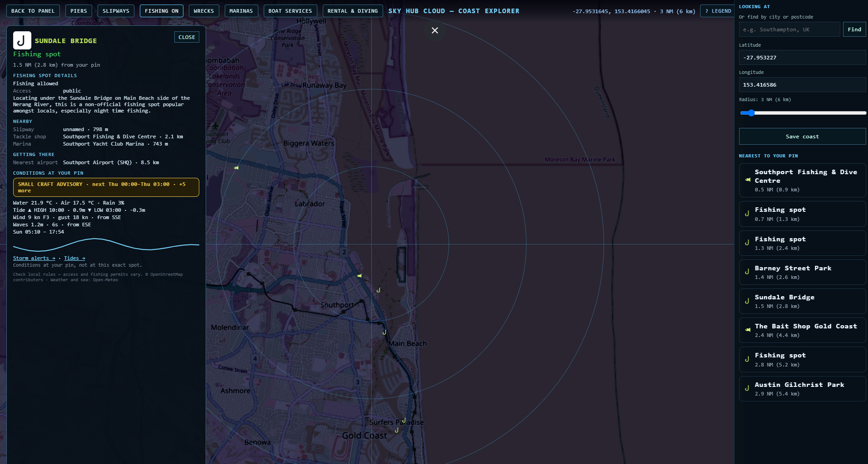Click the upper fishing hook marker at Surfers Paradise
Viewport: 868px width, 464px height.
(404, 420)
